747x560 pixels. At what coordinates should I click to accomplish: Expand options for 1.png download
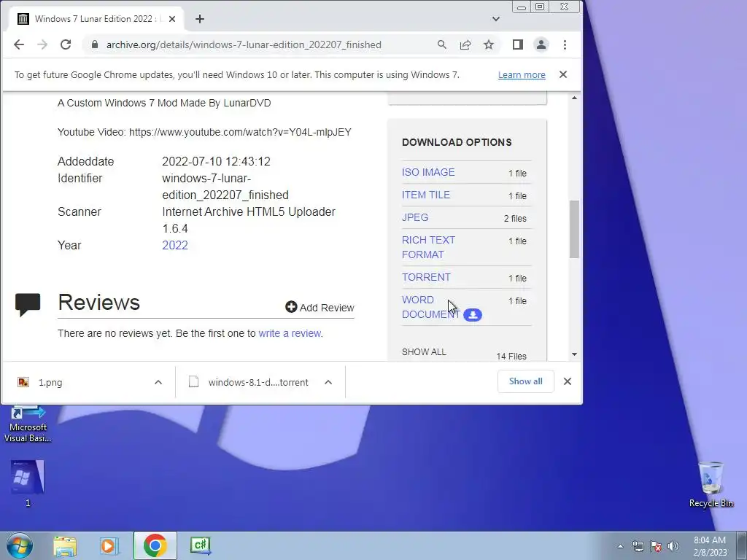[158, 382]
